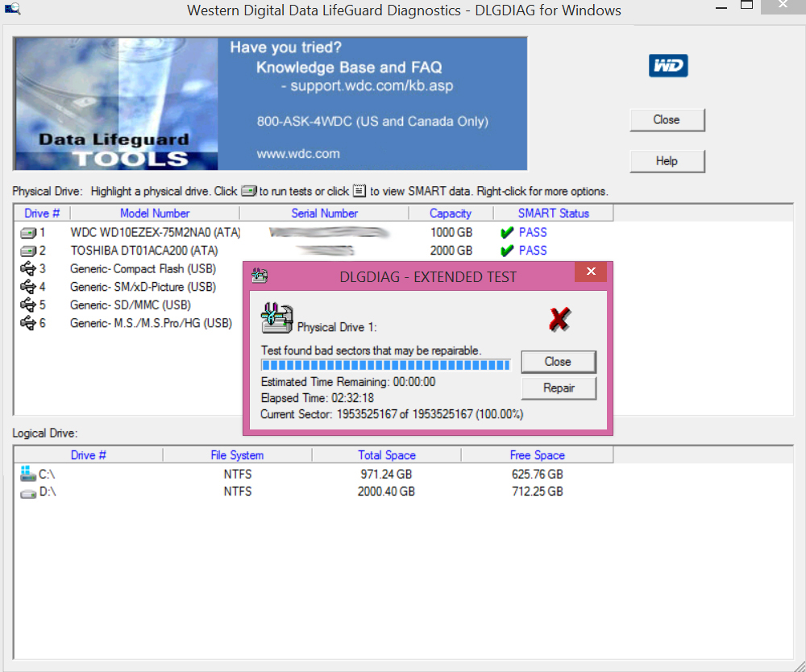Click 971.24 GB total space value
The width and height of the screenshot is (806, 672).
coord(386,475)
